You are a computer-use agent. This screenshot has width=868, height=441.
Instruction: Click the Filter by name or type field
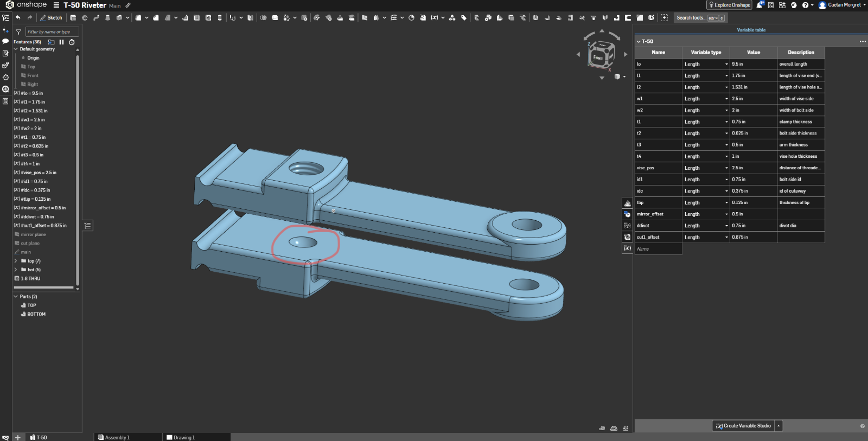[x=52, y=32]
